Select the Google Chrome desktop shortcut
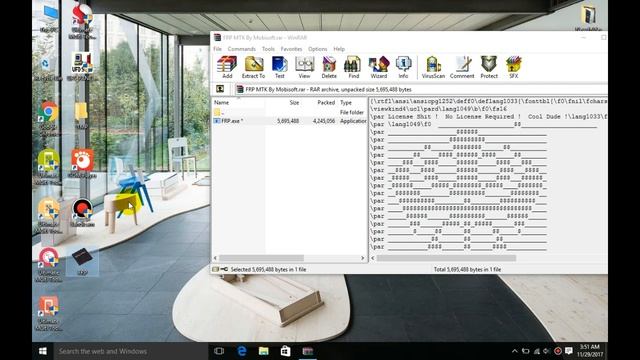Viewport: 640px width, 360px height. point(48,119)
